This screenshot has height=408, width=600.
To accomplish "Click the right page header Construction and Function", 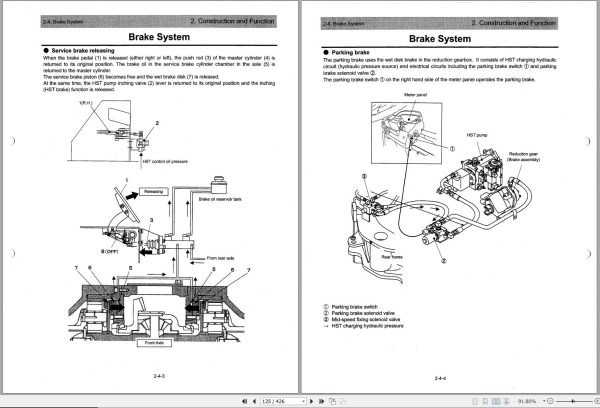I will 513,23.
